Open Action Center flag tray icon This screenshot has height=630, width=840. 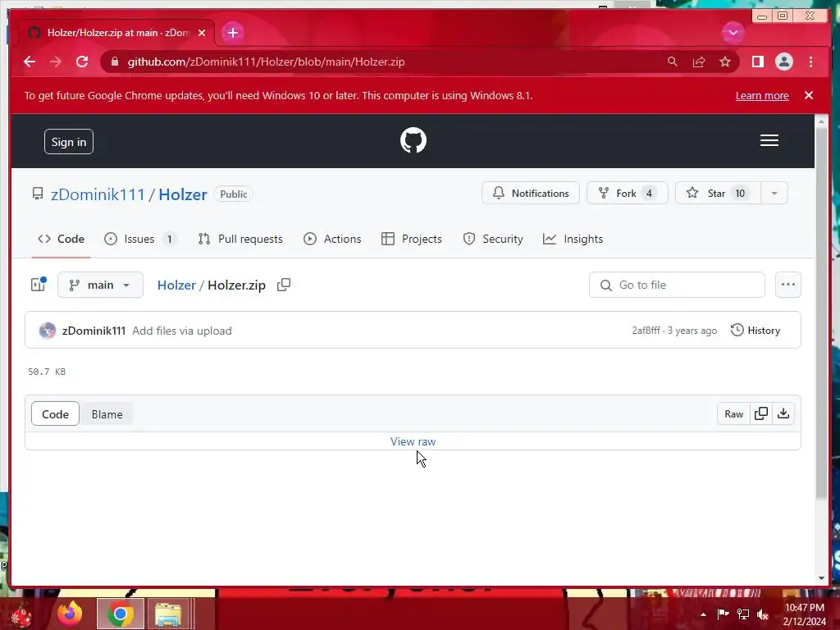723,614
